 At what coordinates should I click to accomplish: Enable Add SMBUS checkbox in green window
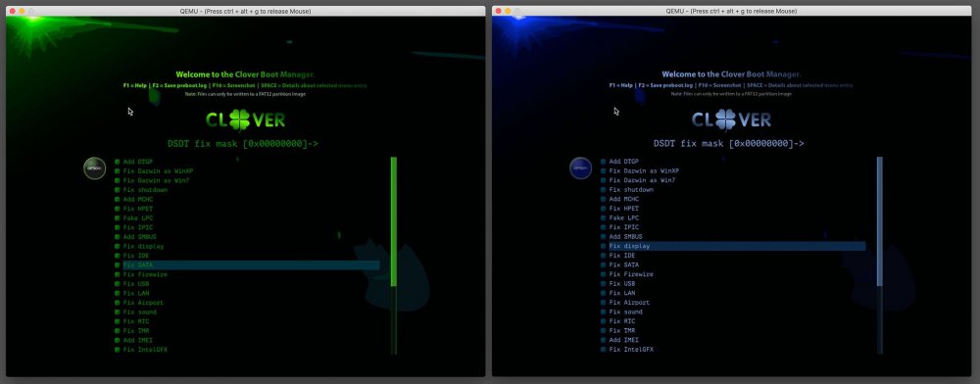click(x=117, y=237)
